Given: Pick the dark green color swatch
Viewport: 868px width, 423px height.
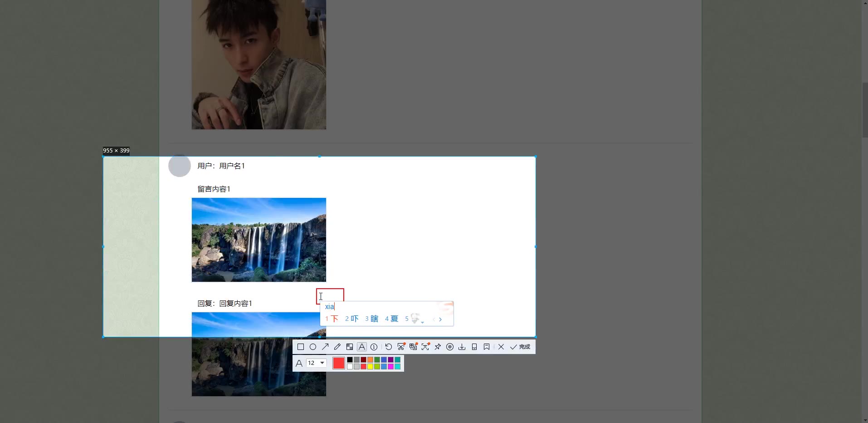Looking at the screenshot, I should [x=377, y=360].
